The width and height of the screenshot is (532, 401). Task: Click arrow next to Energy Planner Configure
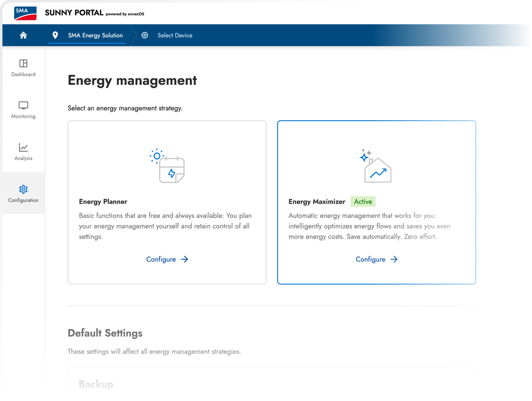pyautogui.click(x=185, y=259)
